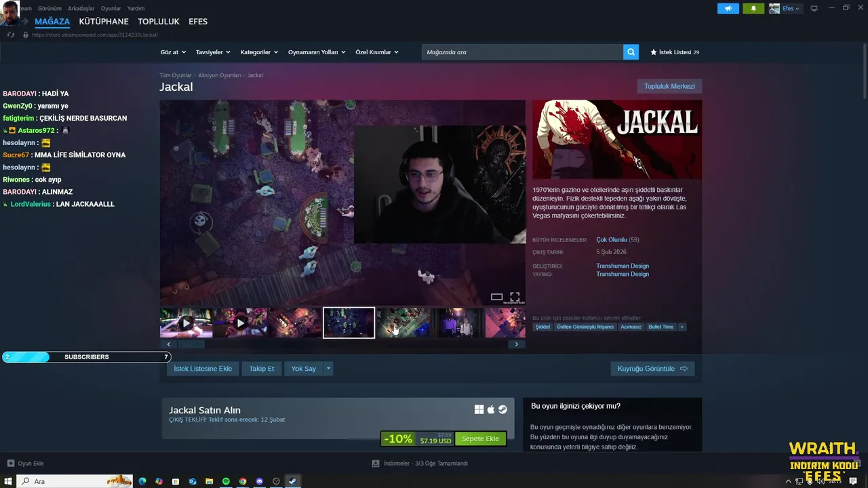Open the Görünüm menu
This screenshot has height=488, width=868.
50,8
